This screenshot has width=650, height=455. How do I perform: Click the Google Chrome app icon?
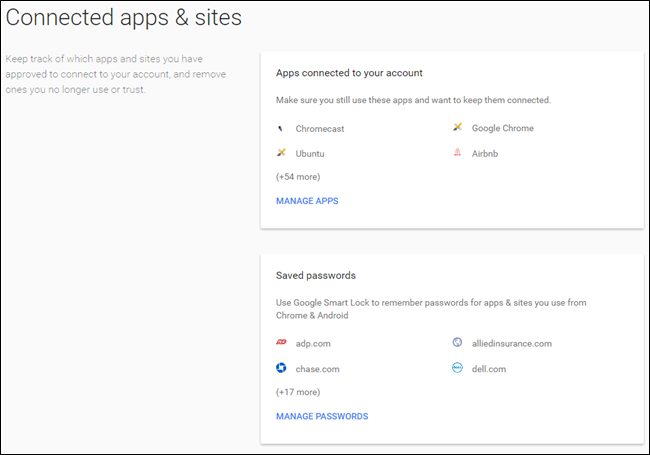click(457, 127)
